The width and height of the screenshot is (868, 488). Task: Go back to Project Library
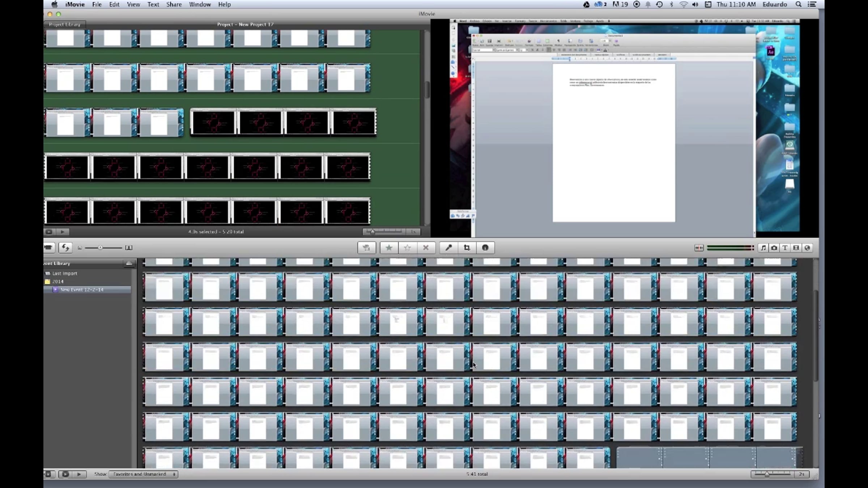[64, 24]
